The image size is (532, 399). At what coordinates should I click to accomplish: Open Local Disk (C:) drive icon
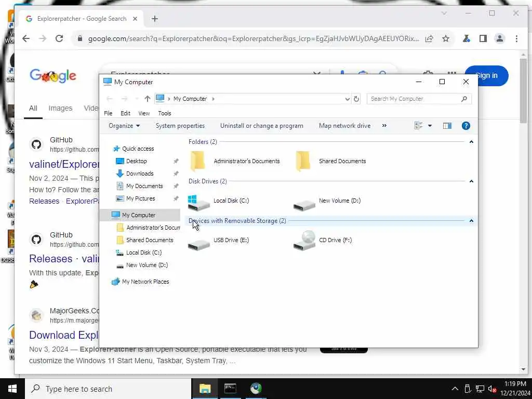[x=198, y=202]
